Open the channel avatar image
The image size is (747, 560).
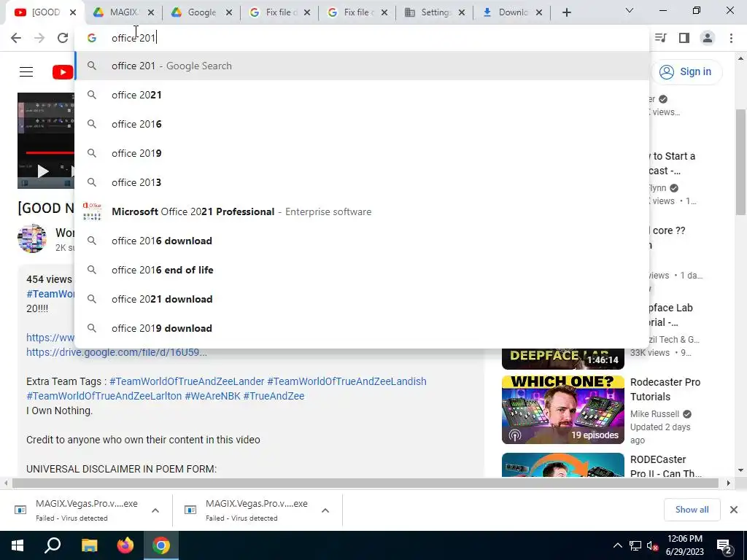pos(32,238)
